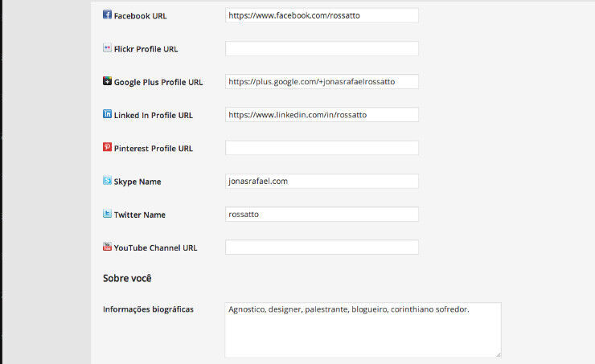Click the YouTube icon beside Channel URL
The width and height of the screenshot is (595, 364).
[108, 247]
